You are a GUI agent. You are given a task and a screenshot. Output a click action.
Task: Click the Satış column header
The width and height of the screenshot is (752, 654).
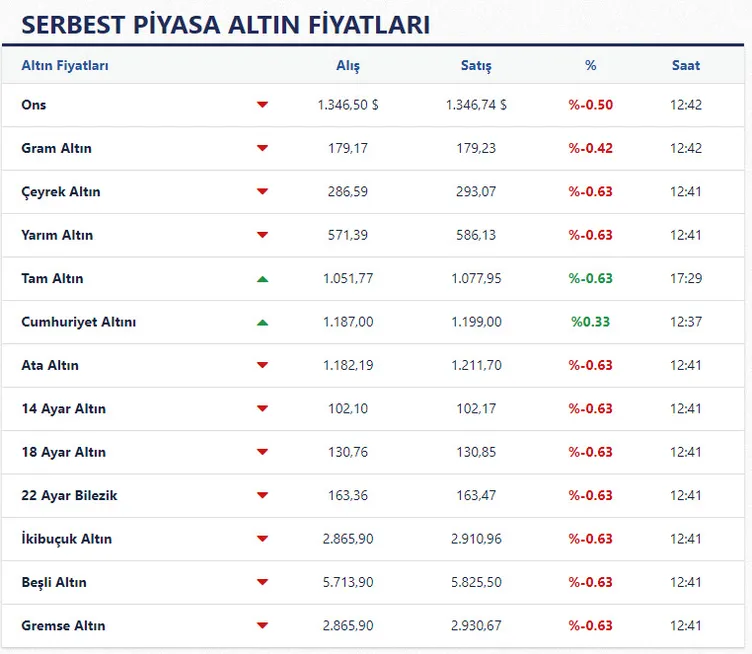click(x=476, y=66)
